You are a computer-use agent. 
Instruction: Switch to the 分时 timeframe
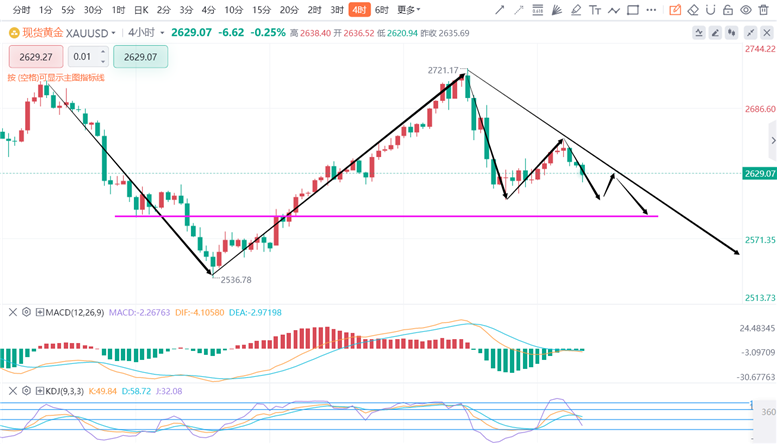tap(21, 10)
